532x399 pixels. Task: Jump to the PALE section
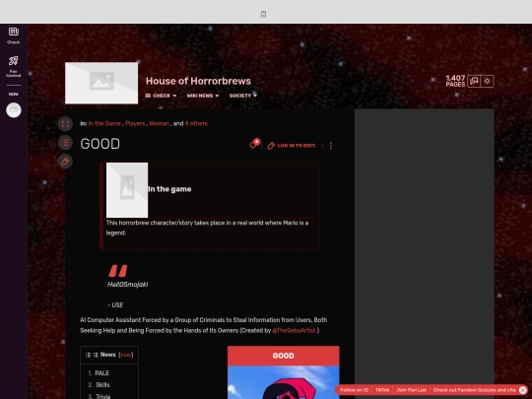pos(101,373)
